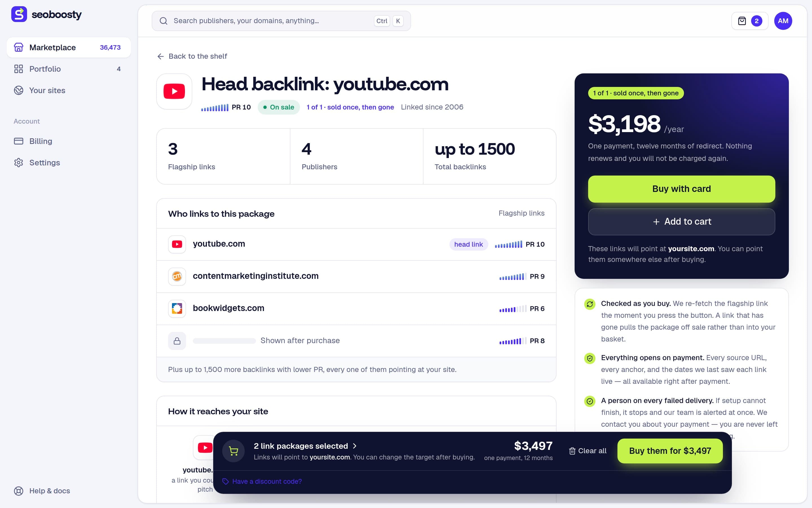
Task: Open Billing settings
Action: coord(69,141)
